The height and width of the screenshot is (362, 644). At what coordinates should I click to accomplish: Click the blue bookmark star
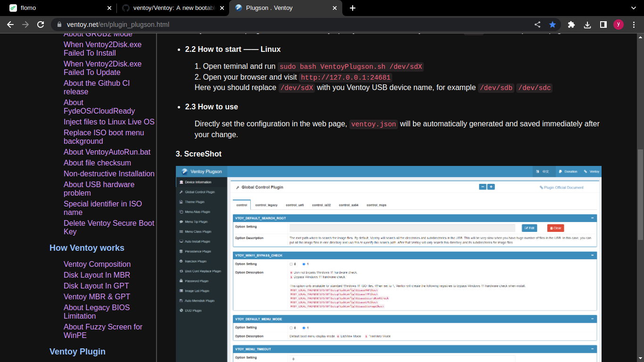(x=553, y=25)
